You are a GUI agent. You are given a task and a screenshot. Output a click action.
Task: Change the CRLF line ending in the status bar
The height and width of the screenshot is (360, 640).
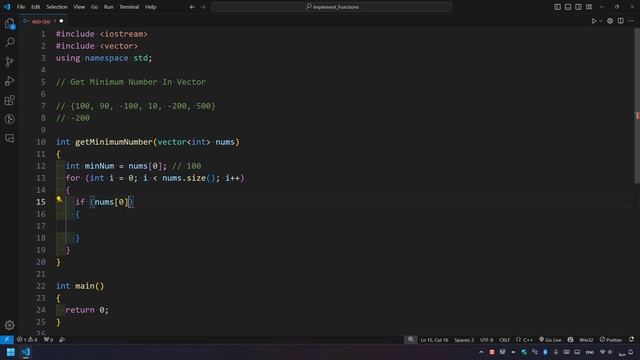tap(504, 340)
